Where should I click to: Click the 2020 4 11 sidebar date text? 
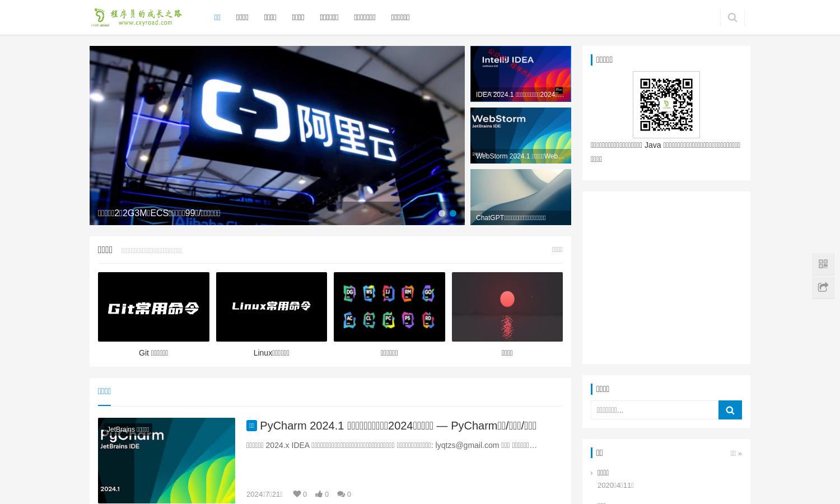coord(615,486)
